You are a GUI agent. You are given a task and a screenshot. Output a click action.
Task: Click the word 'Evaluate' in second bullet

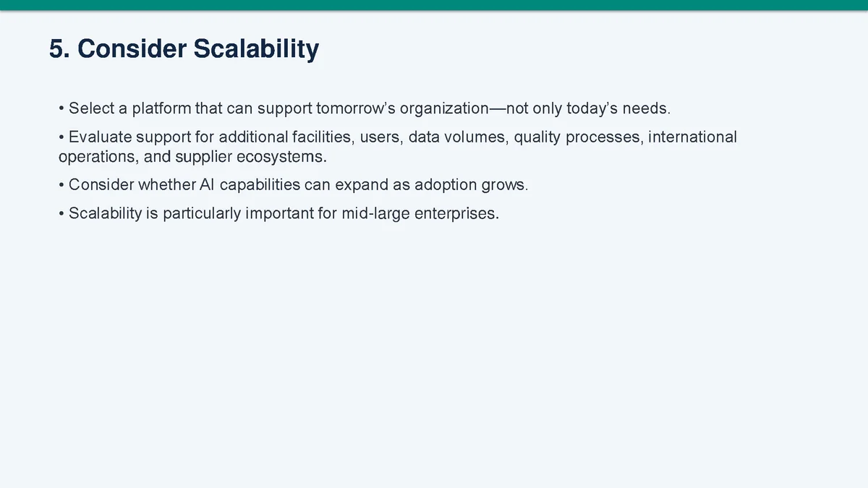click(x=101, y=137)
